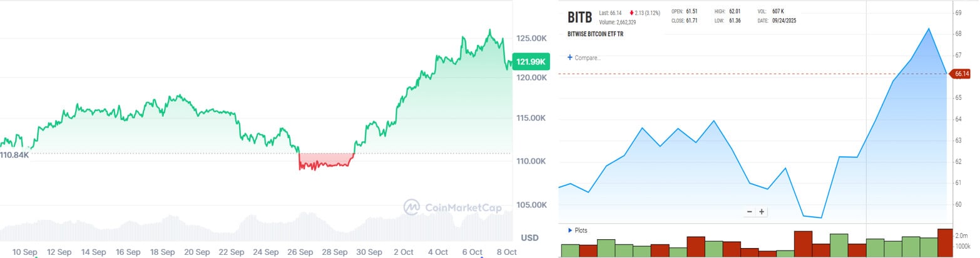Expand the Plots section triangle
Viewport: 980px width, 258px height.
[569, 230]
